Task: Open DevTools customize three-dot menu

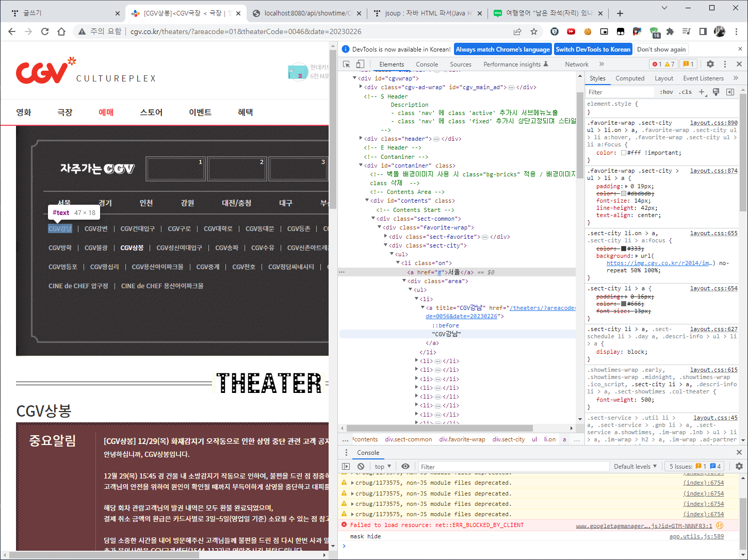Action: (x=725, y=64)
